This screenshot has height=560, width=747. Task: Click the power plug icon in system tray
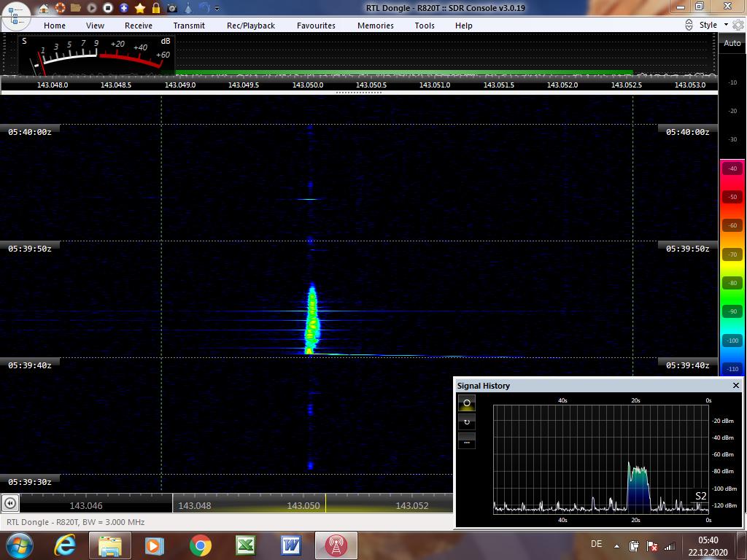tap(634, 546)
